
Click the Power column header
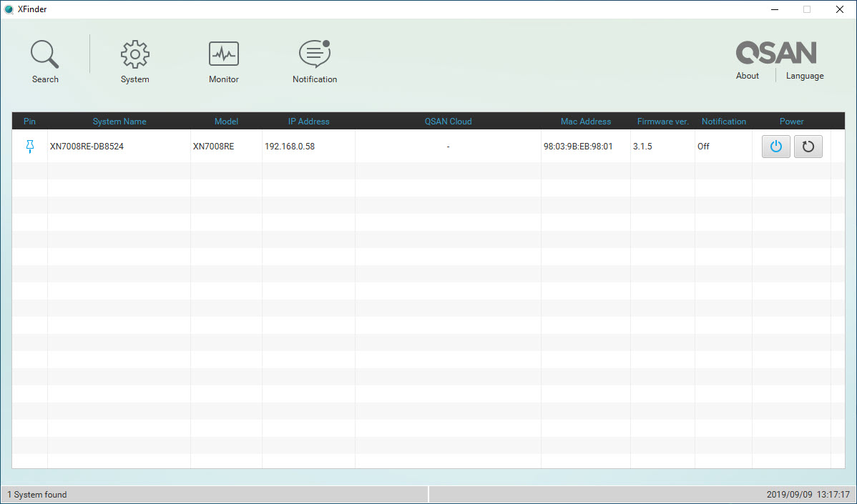pos(791,122)
